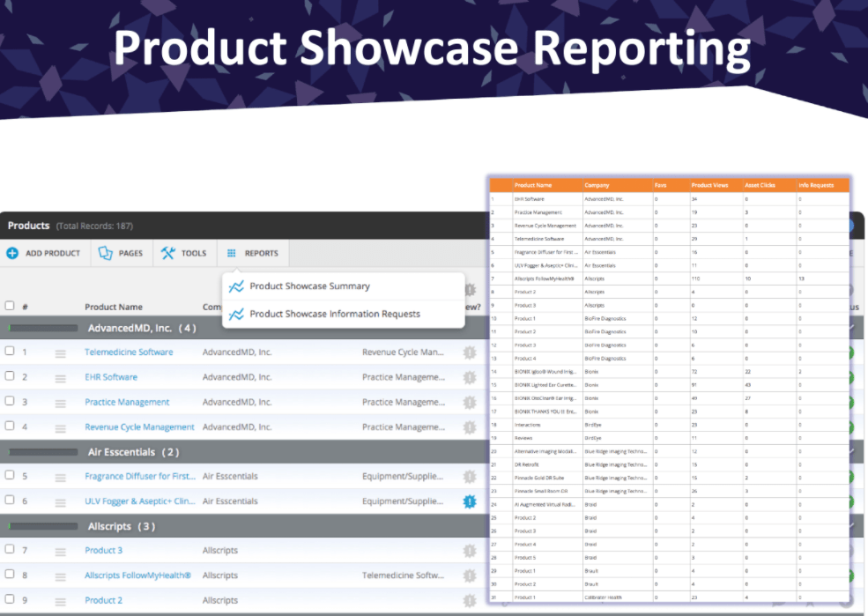Click 'Revenue Cycle Man...' in Telemedicine Software row
The width and height of the screenshot is (868, 616).
tap(403, 352)
